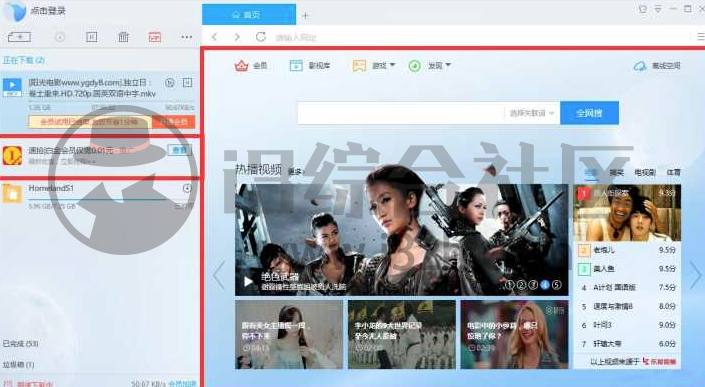Select the HomelandS1 task name
This screenshot has height=387, width=705.
point(51,188)
